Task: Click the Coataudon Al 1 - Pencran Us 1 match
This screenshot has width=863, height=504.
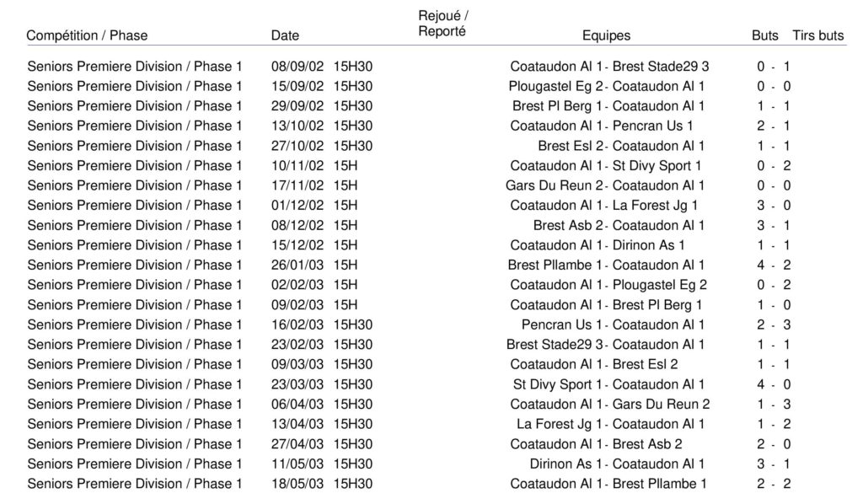Action: (602, 126)
